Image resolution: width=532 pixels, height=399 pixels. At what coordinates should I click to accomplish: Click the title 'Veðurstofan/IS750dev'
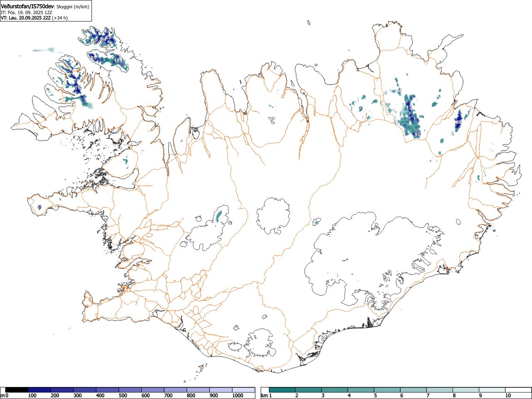[27, 6]
